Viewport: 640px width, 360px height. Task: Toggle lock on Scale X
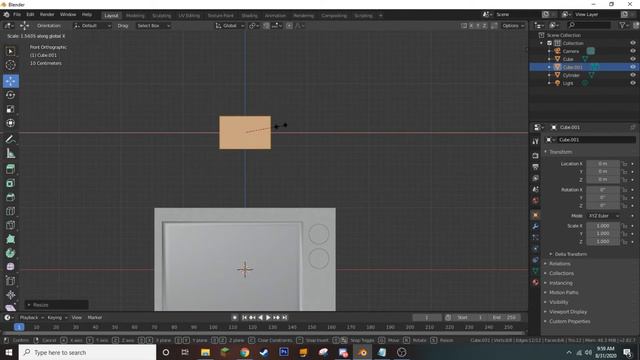(x=624, y=226)
